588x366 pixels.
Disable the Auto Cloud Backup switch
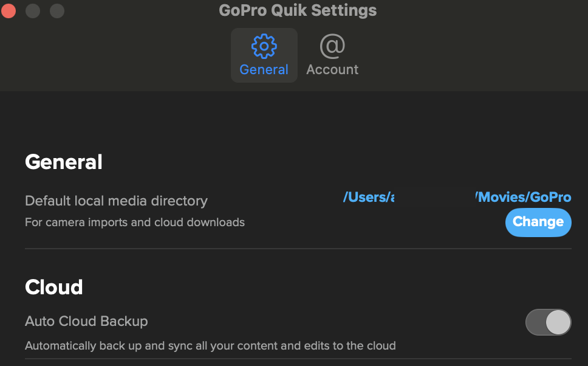pyautogui.click(x=548, y=322)
